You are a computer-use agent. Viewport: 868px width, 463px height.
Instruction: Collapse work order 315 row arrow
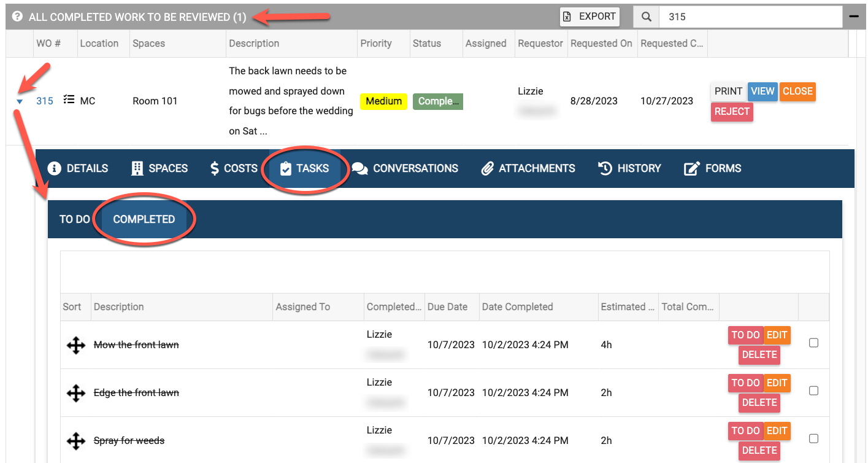click(x=20, y=101)
